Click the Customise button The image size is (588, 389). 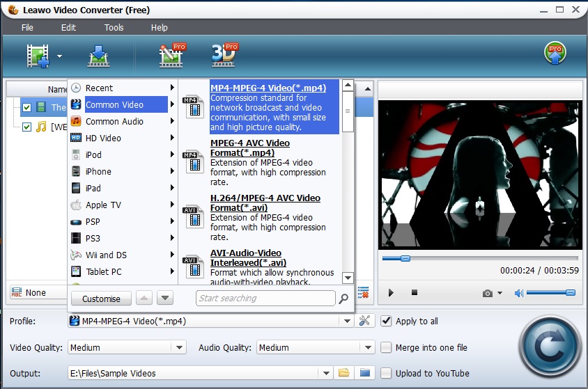tap(101, 299)
